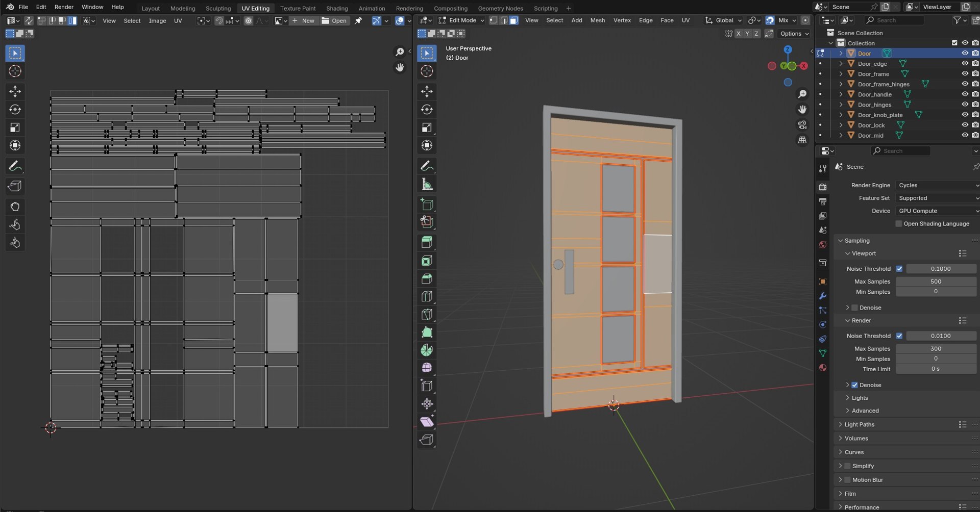
Task: Hide the Door_handle object in viewport
Action: click(x=965, y=94)
